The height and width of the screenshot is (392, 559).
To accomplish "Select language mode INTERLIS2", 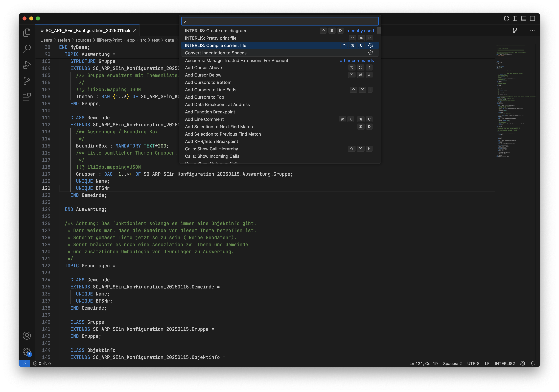I will tap(505, 363).
